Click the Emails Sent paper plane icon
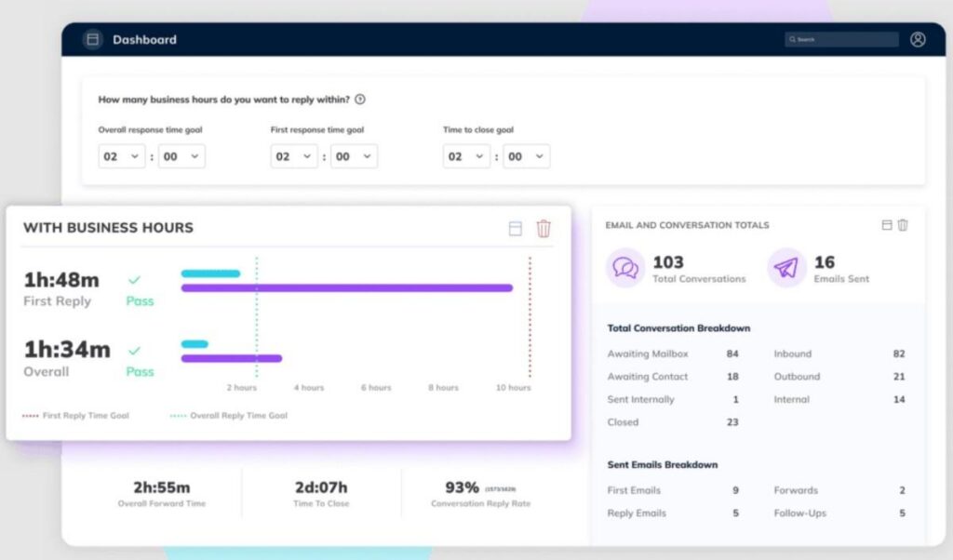 [786, 268]
